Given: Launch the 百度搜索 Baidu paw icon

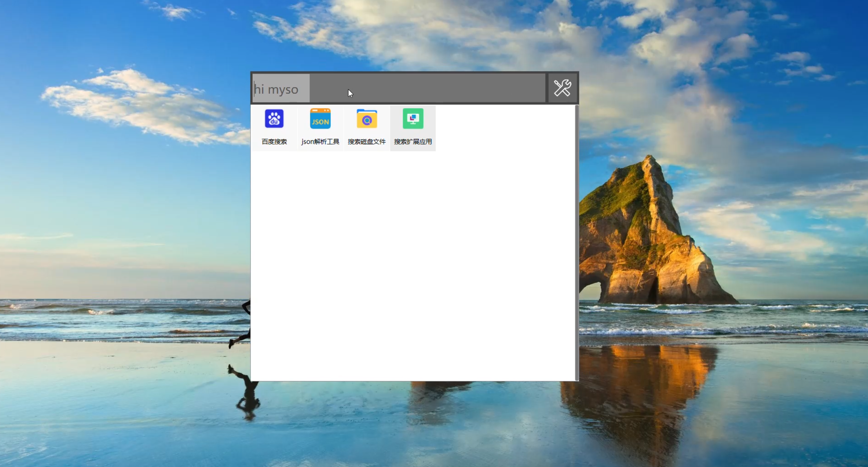Looking at the screenshot, I should (x=274, y=118).
